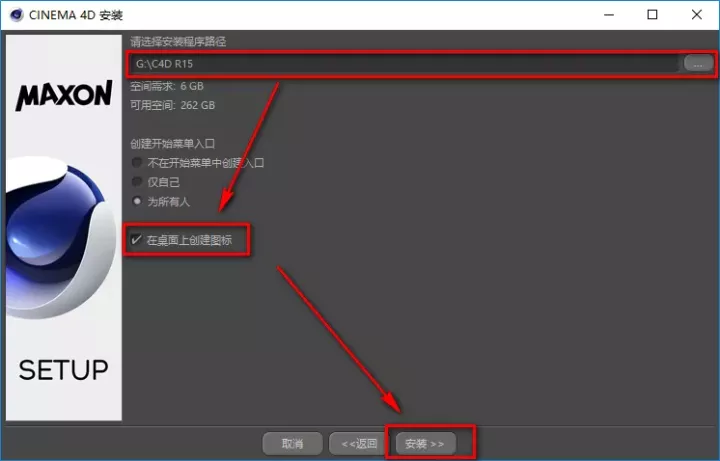
Task: Click the Cinema 4D icon in title bar
Action: click(17, 15)
